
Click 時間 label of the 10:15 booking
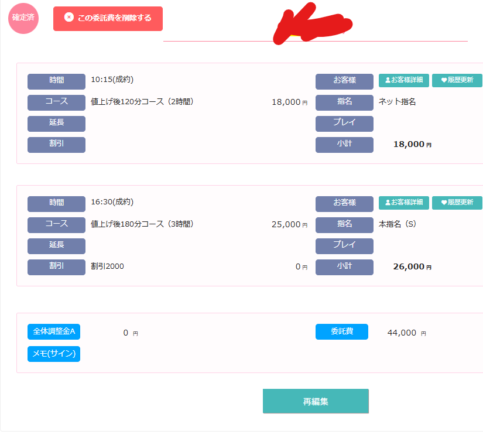[x=56, y=81]
